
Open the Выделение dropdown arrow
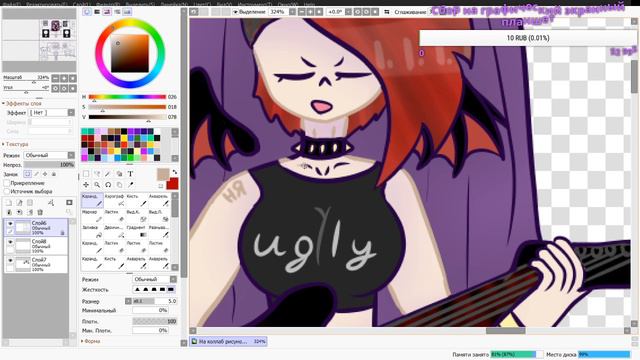point(236,12)
